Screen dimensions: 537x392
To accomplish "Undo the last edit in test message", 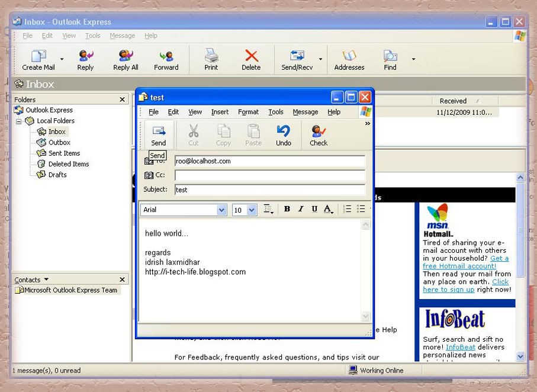I will (x=284, y=136).
